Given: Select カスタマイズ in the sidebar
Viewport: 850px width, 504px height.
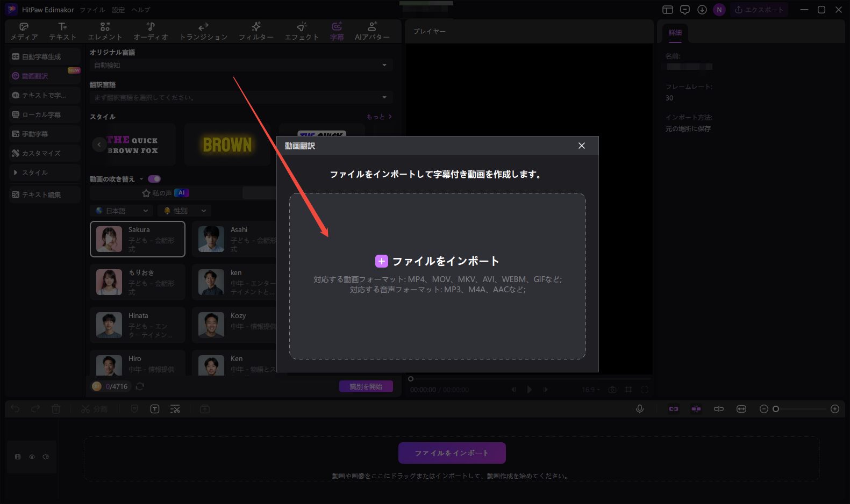Looking at the screenshot, I should (45, 153).
